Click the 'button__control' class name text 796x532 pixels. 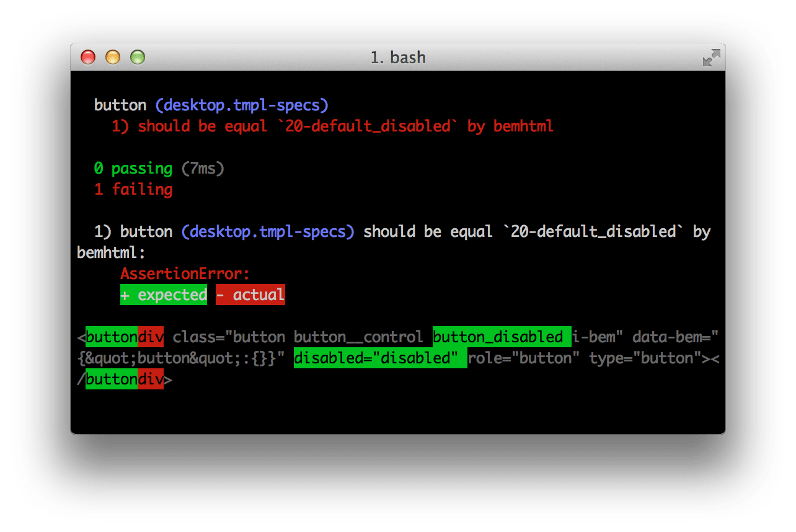(x=358, y=337)
